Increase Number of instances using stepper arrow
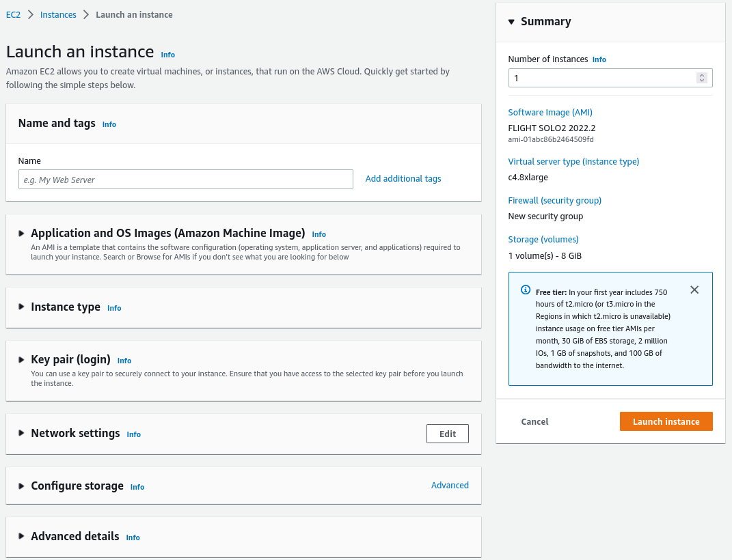 (x=701, y=74)
